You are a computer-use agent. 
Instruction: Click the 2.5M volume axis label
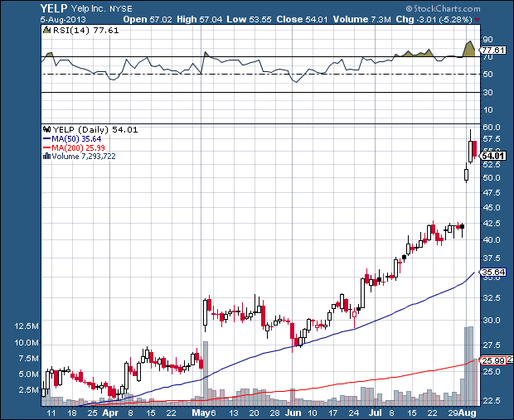coord(29,390)
